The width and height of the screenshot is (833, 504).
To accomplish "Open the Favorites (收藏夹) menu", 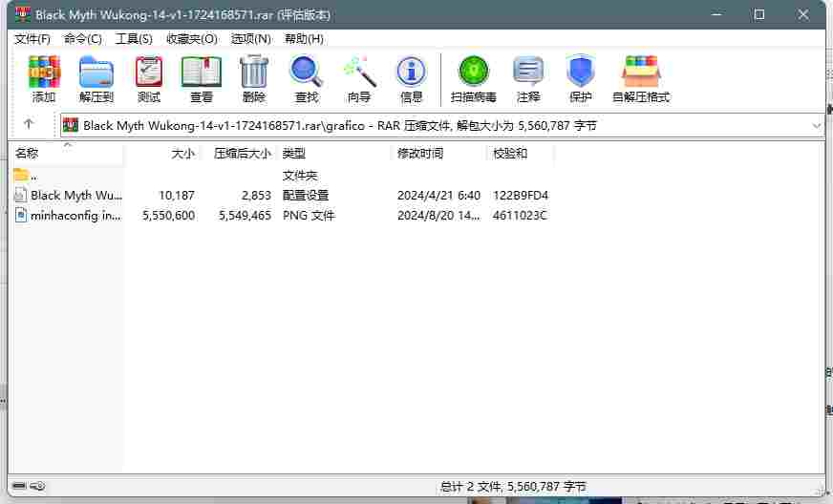I will pos(192,39).
